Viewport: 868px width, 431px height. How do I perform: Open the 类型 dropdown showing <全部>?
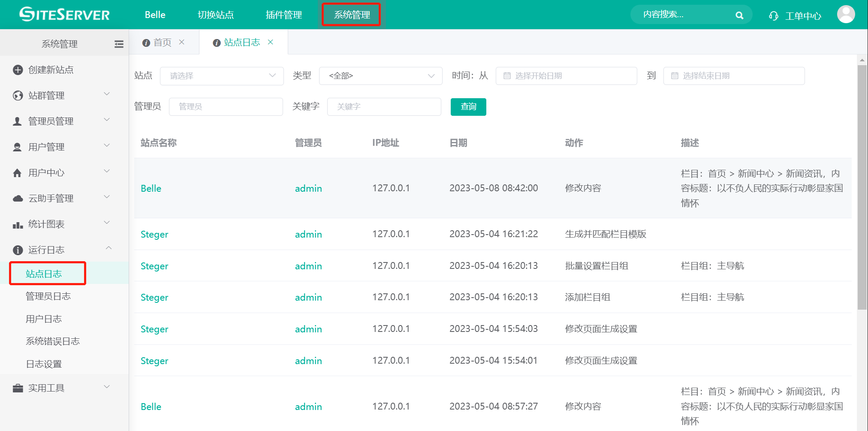click(x=380, y=76)
